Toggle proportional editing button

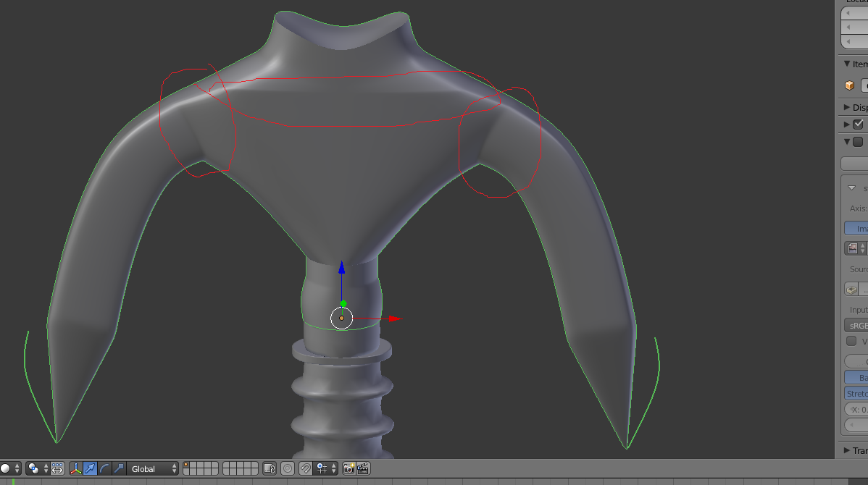point(288,468)
